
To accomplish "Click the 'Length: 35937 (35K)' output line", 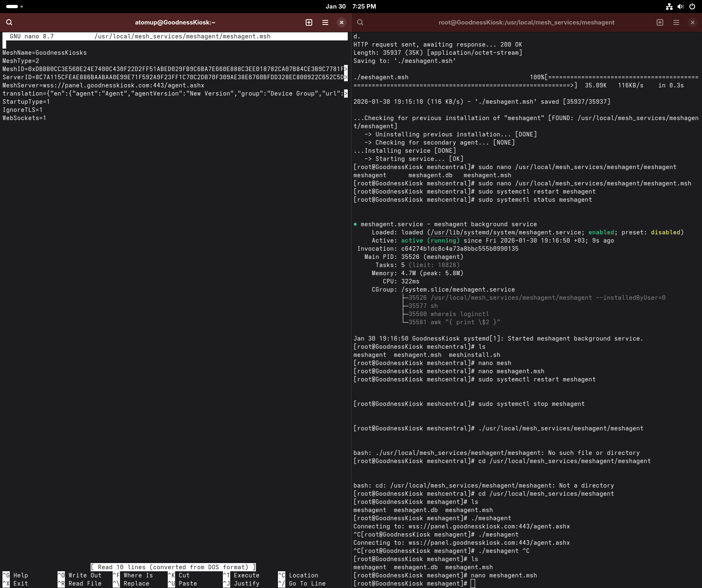I will click(438, 53).
